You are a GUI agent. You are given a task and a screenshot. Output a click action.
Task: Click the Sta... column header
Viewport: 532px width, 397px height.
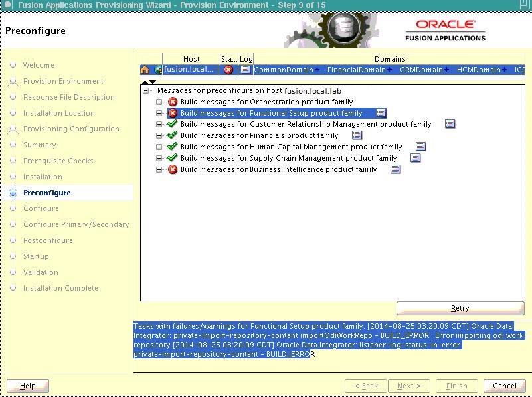pyautogui.click(x=228, y=59)
